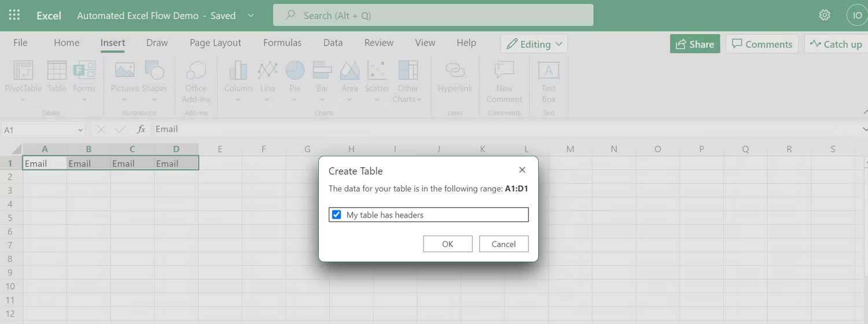
Task: Insert a Pie chart
Action: [x=295, y=71]
